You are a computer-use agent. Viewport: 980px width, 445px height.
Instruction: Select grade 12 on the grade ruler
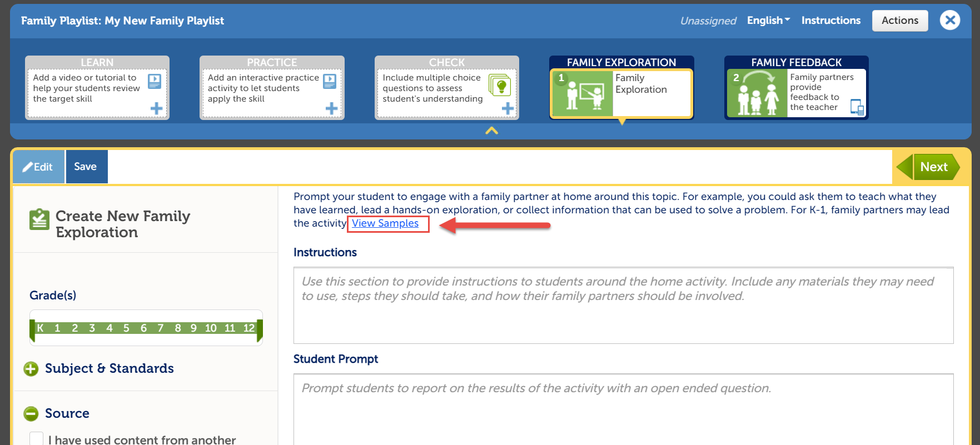click(249, 328)
